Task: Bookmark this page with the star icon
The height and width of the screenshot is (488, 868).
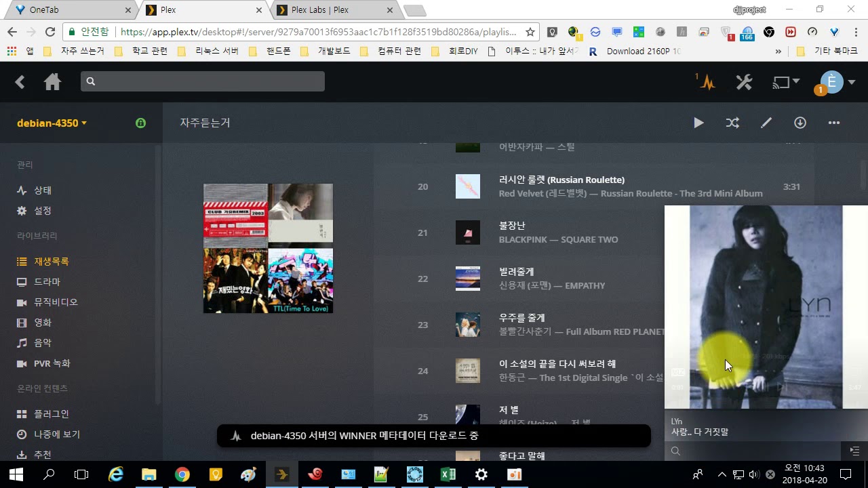Action: [x=530, y=32]
